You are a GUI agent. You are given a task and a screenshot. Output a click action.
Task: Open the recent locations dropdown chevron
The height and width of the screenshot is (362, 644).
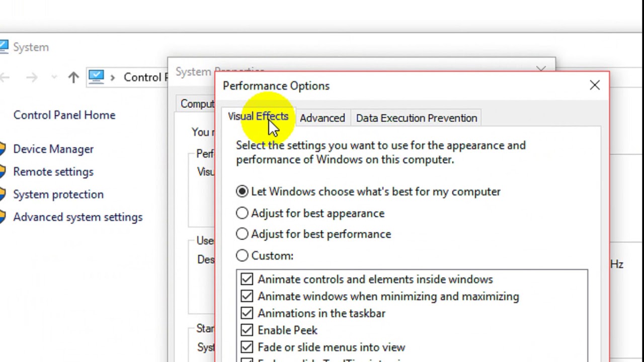[54, 77]
